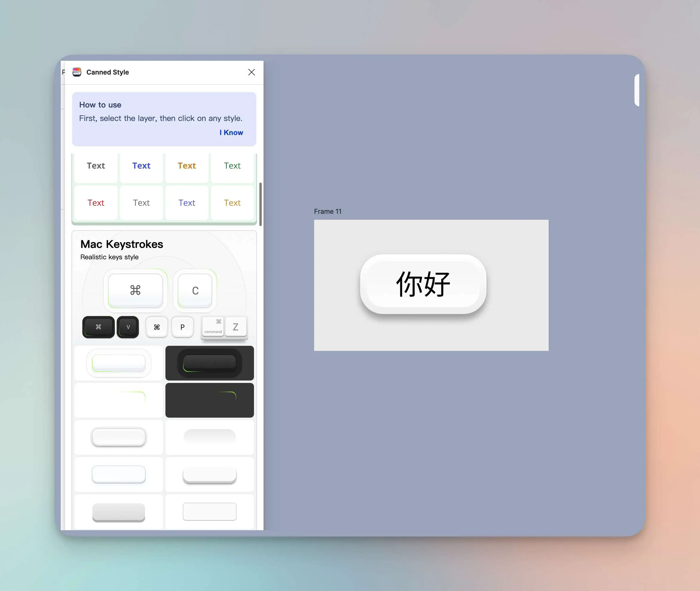Select the light theme spacebar key icon
This screenshot has height=591, width=700.
coord(118,362)
